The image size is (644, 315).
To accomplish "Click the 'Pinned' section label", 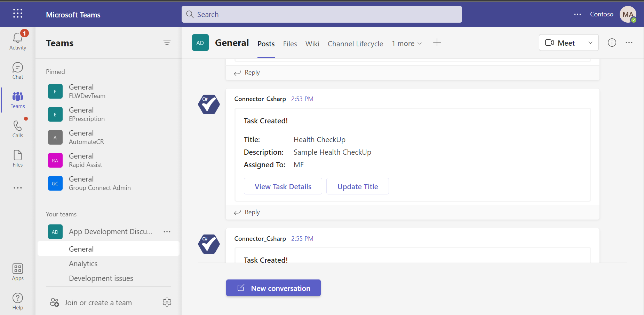I will point(55,71).
